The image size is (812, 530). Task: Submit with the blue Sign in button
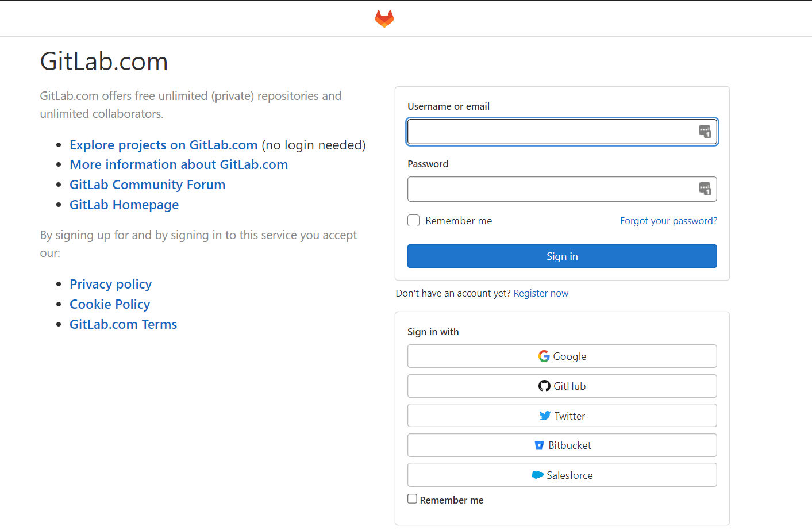click(x=562, y=256)
